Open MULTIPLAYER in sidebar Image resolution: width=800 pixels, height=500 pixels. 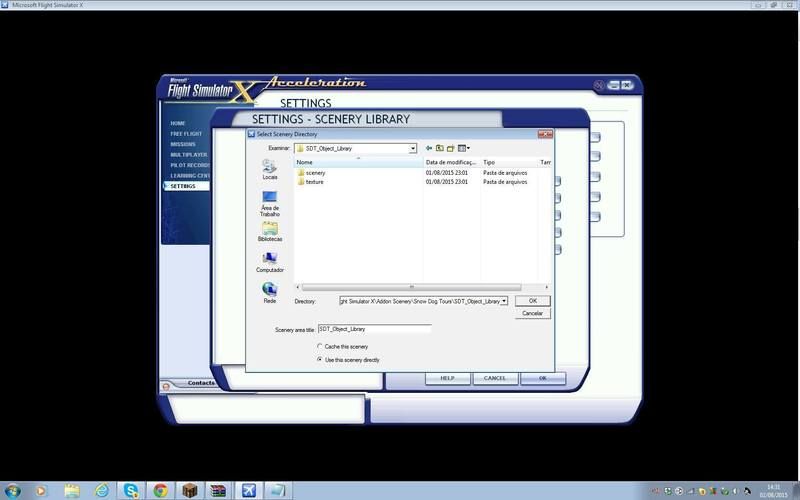[x=189, y=155]
